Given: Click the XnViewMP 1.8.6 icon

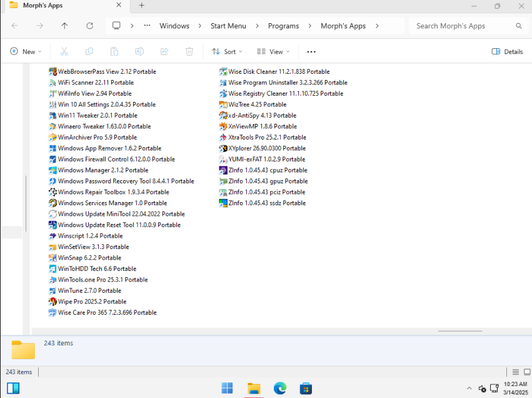Looking at the screenshot, I should pos(223,126).
